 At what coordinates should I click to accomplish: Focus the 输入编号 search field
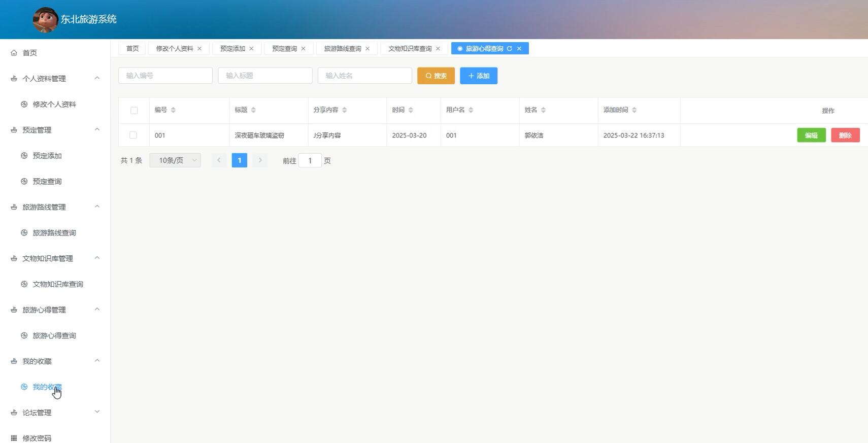point(165,76)
